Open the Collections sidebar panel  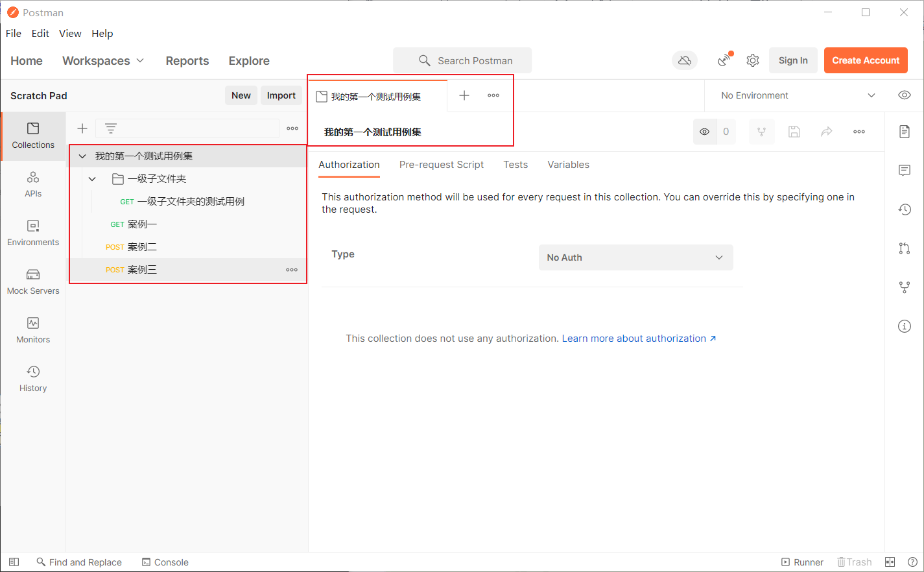point(33,135)
